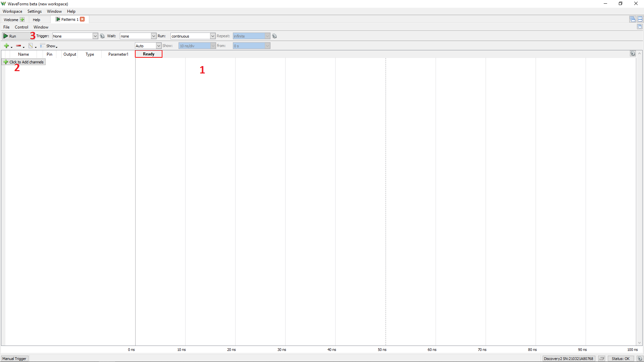Click the Status: OK button
The height and width of the screenshot is (362, 644).
621,359
